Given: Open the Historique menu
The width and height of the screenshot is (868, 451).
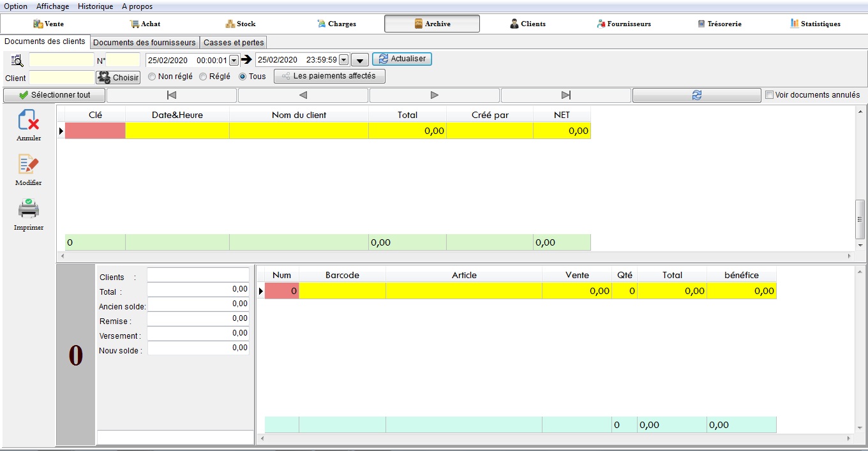Looking at the screenshot, I should [95, 6].
